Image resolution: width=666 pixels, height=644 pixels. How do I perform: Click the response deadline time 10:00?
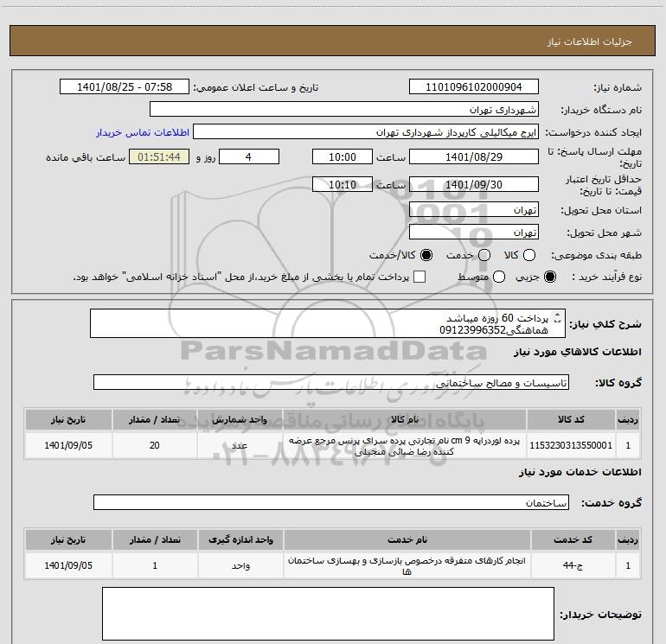click(x=343, y=156)
